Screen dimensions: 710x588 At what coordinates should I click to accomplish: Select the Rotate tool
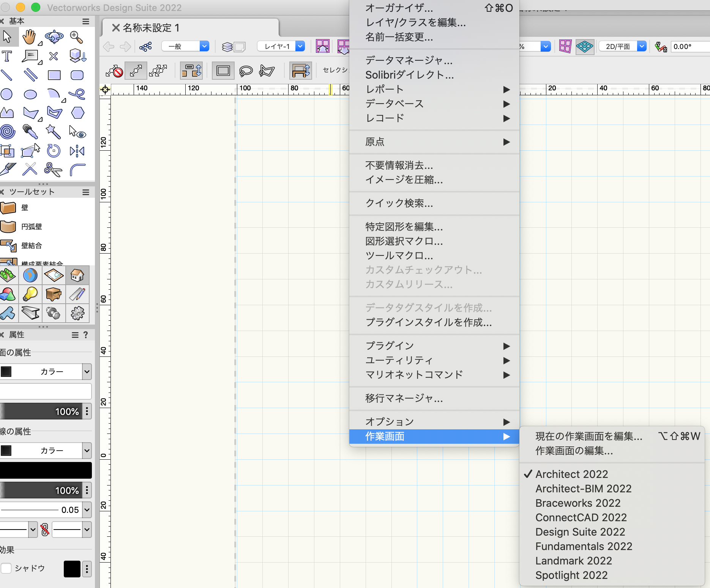pyautogui.click(x=54, y=151)
